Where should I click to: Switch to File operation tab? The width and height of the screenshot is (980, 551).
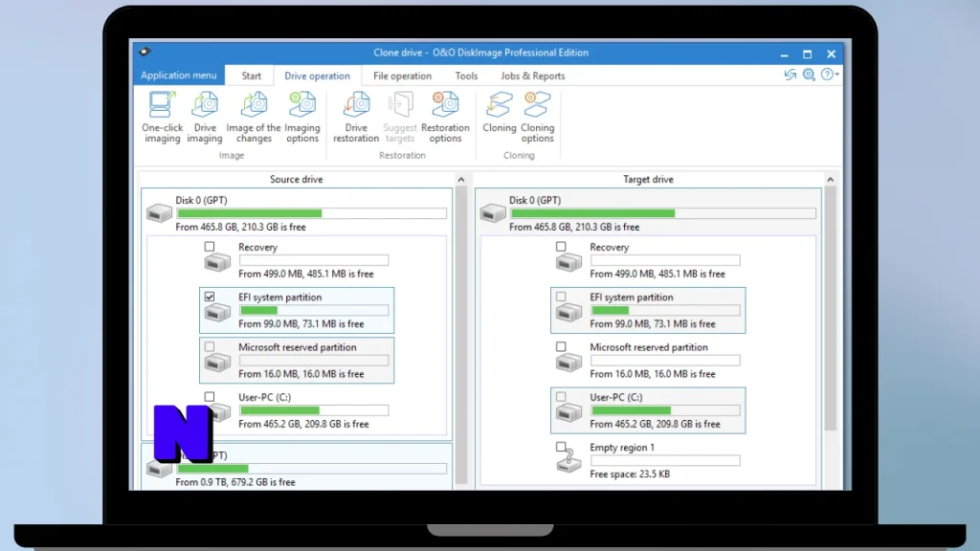click(x=403, y=76)
